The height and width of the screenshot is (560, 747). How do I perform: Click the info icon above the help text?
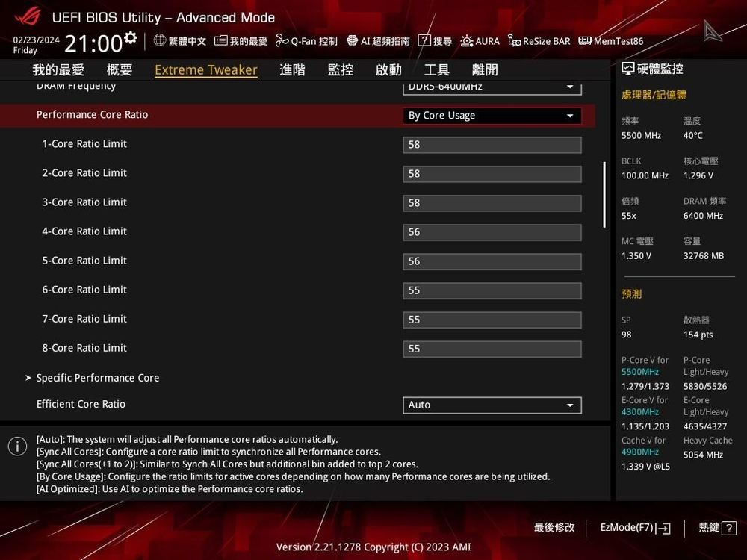(17, 446)
